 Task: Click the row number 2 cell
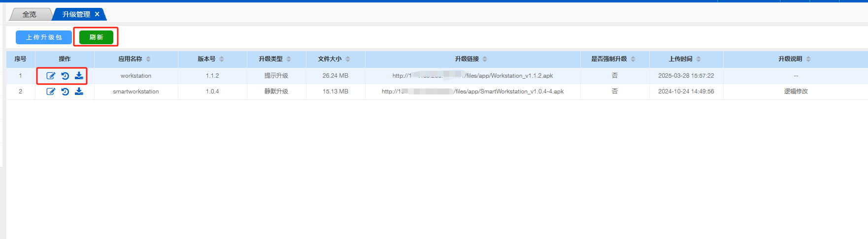point(20,91)
